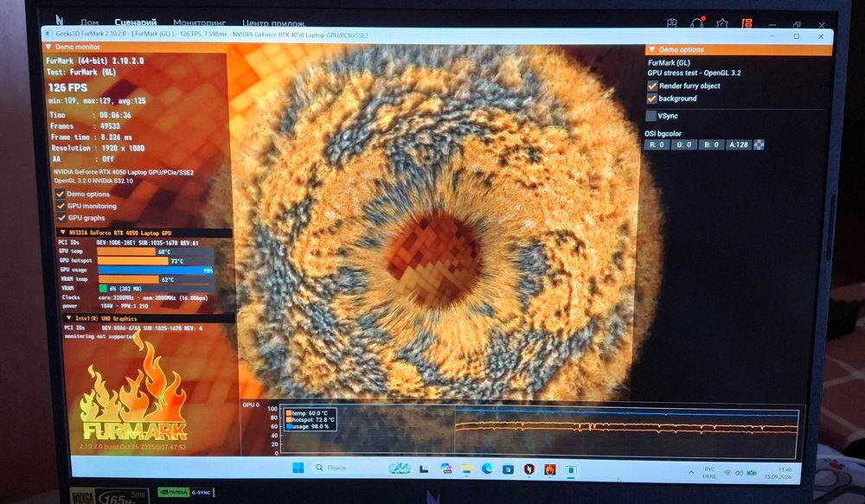Click the 'monitoring not supported' text

click(99, 335)
